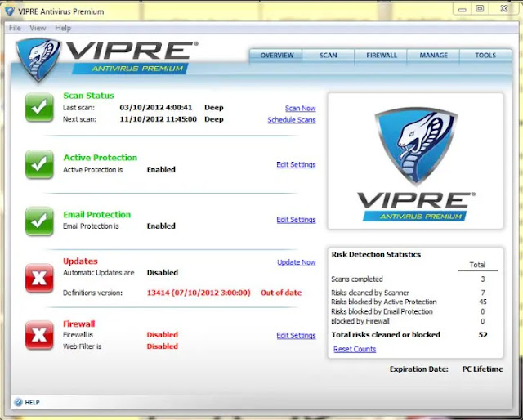Edit Settings for Email Protection

point(296,220)
